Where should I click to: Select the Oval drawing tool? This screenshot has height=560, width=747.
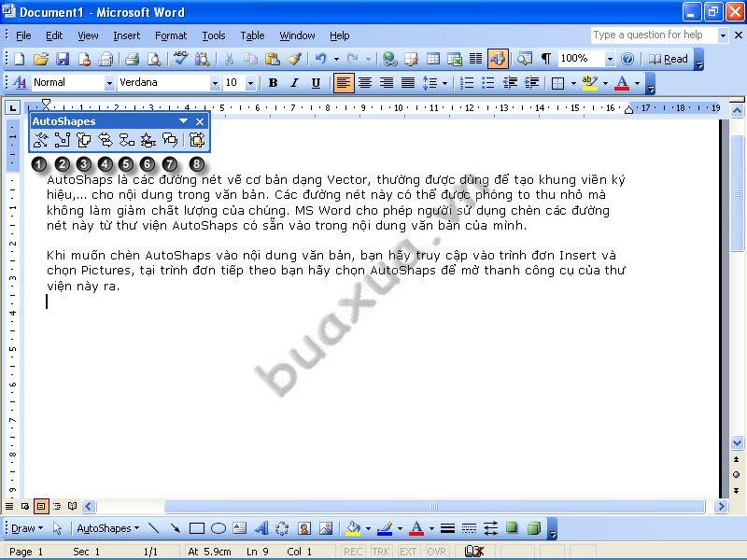pyautogui.click(x=218, y=528)
